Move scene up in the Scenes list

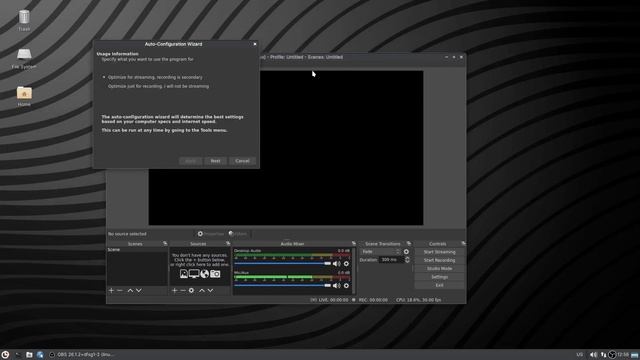130,290
